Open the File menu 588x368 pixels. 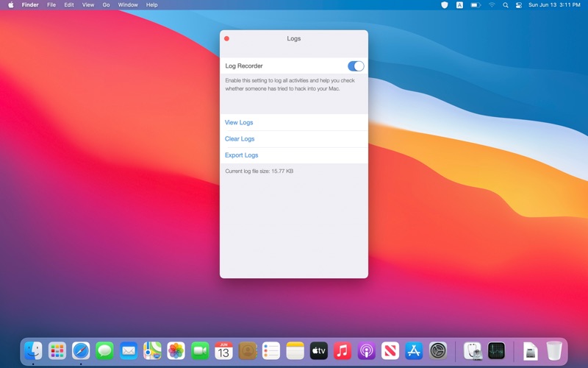51,5
